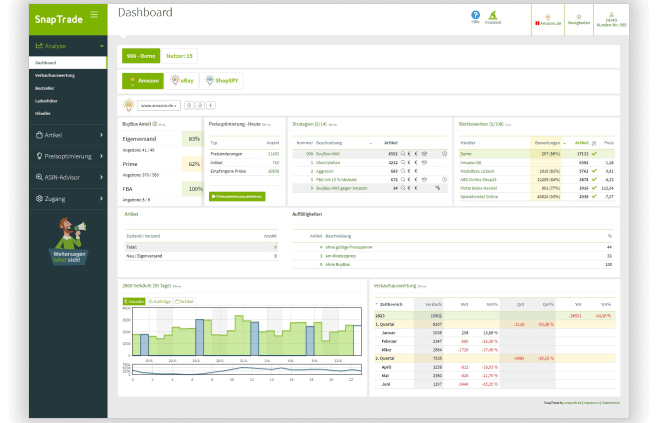Collapse the Analyse sidebar section
658x423 pixels.
(68, 46)
